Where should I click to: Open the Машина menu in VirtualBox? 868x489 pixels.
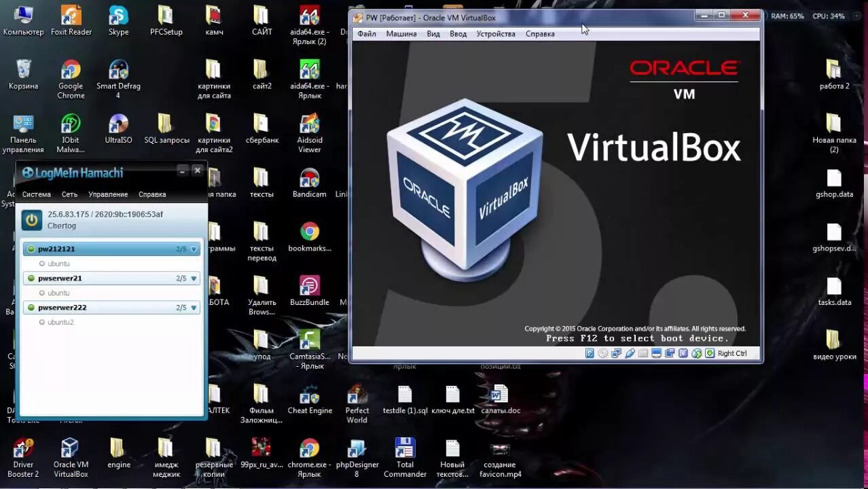pos(401,34)
